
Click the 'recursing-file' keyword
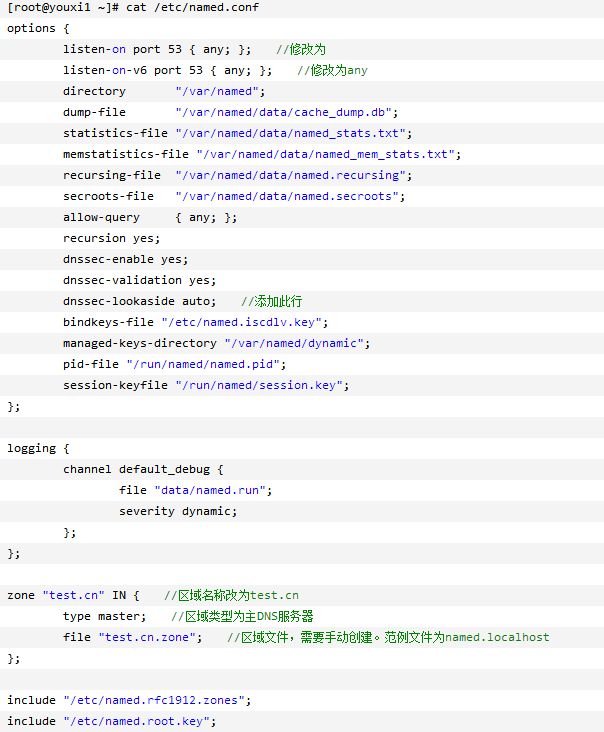click(112, 176)
